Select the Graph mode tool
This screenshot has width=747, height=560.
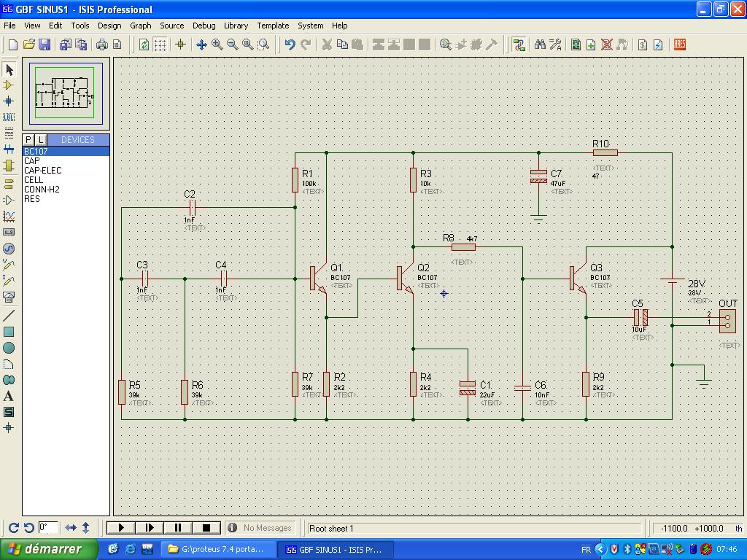tap(9, 217)
